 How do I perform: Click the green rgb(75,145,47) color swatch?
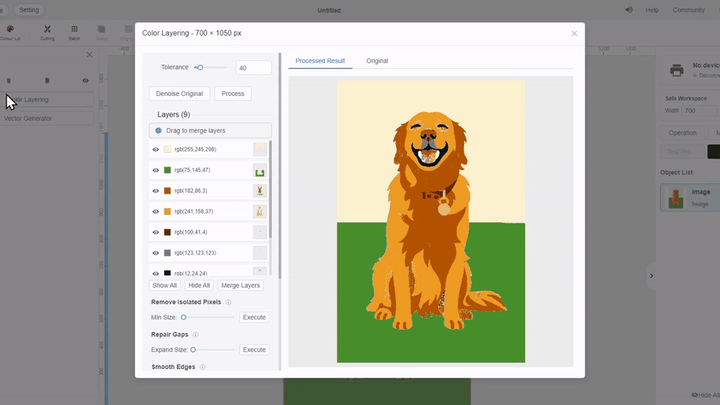[x=167, y=170]
